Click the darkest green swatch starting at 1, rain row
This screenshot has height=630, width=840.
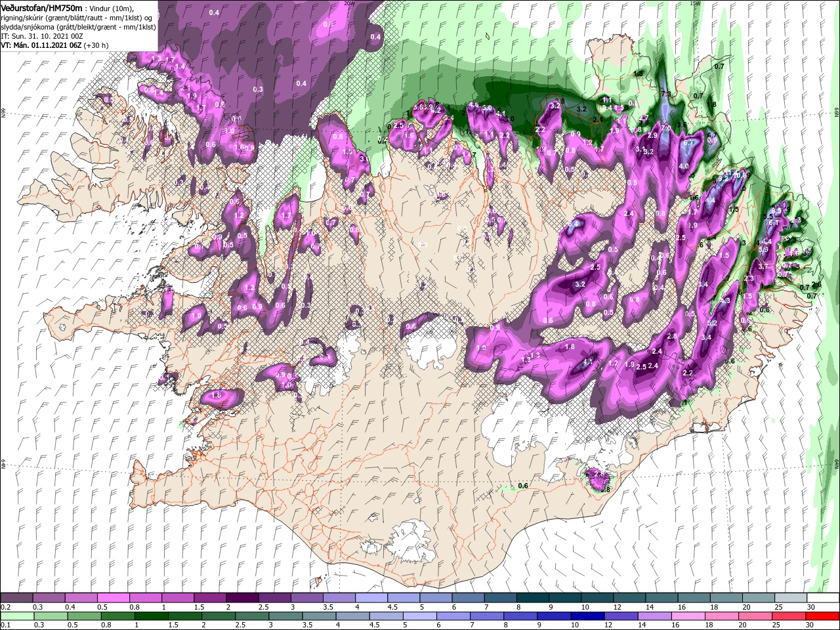(152, 616)
